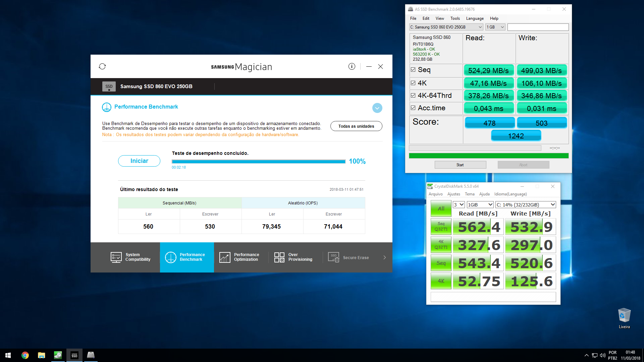
Task: Click the Start button in AS SSD Benchmark
Action: click(460, 165)
